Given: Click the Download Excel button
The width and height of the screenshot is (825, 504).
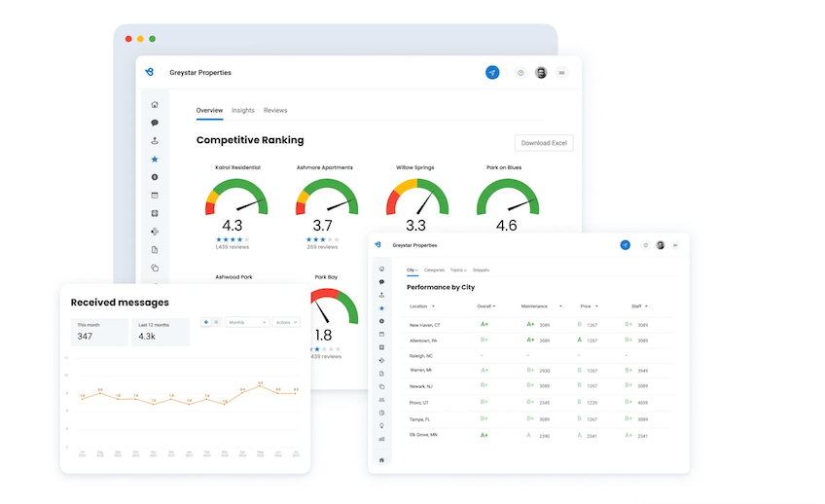Looking at the screenshot, I should coord(544,143).
